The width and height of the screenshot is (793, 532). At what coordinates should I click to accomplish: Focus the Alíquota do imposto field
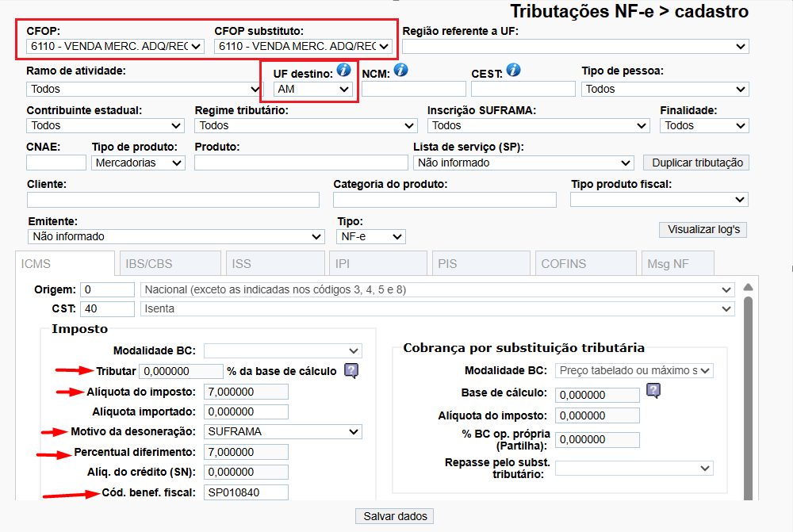tap(246, 392)
